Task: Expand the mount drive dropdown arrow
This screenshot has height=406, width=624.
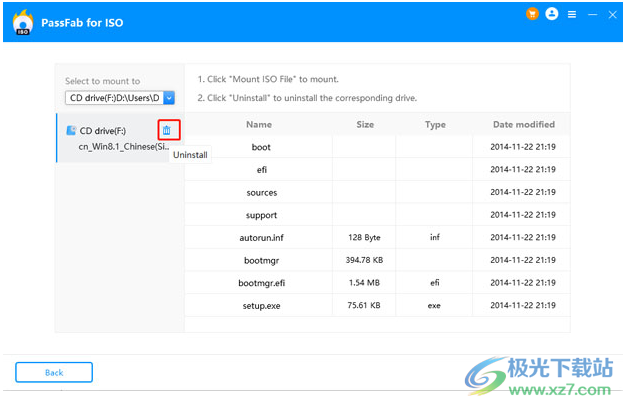Action: click(169, 98)
